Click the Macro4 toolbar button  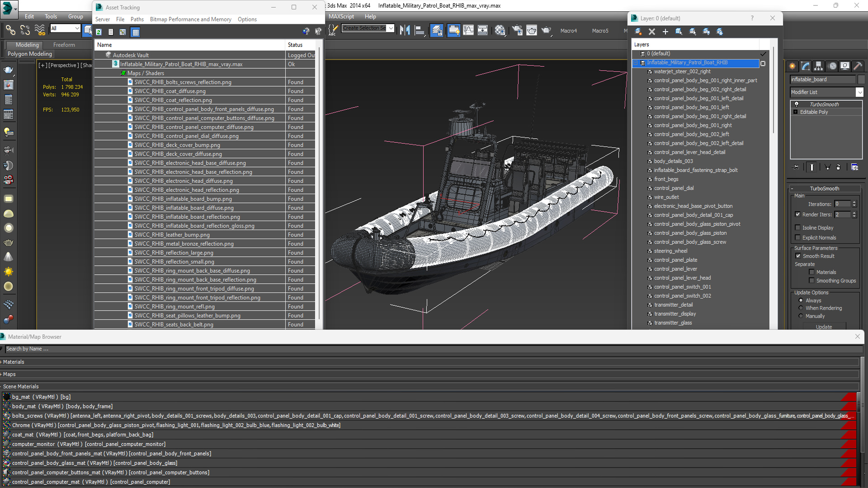[568, 31]
